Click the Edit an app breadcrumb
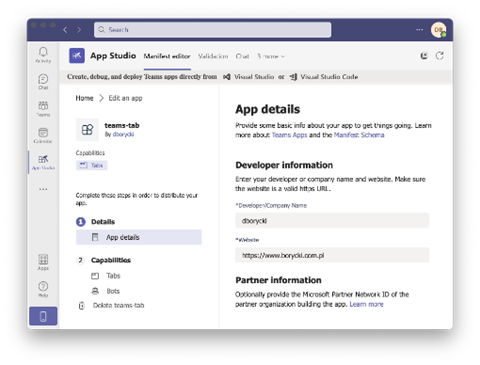The width and height of the screenshot is (480, 365). [125, 98]
